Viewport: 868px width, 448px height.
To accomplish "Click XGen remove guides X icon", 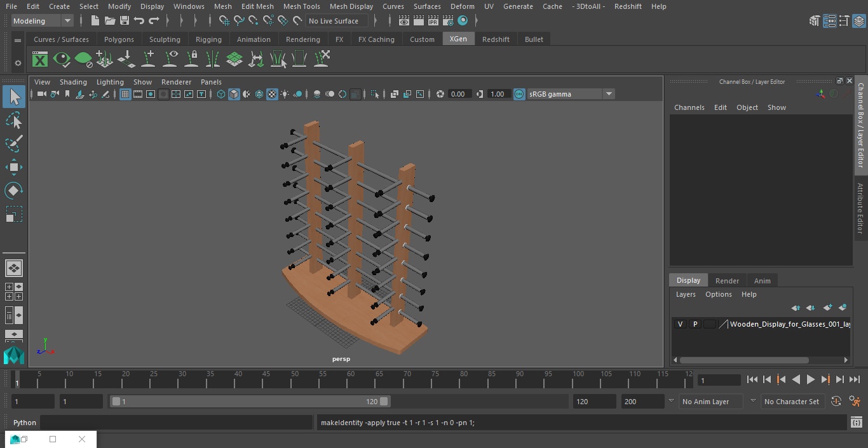I will point(321,60).
